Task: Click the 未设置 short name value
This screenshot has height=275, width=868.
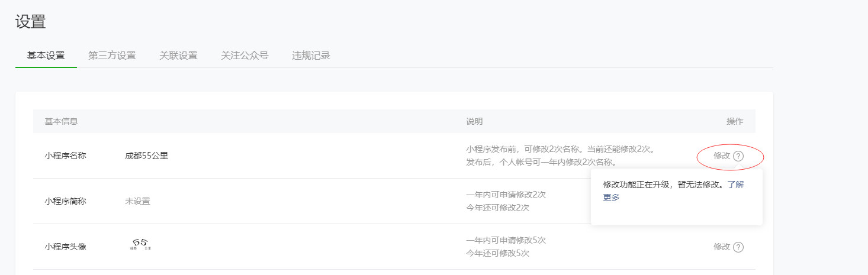Action: tap(137, 201)
